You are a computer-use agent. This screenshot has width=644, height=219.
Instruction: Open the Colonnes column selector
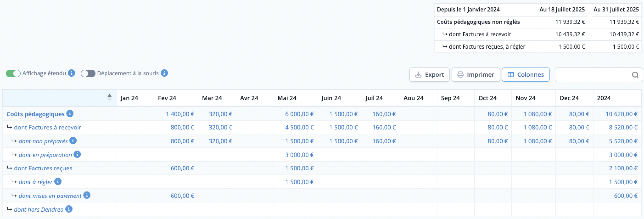526,75
